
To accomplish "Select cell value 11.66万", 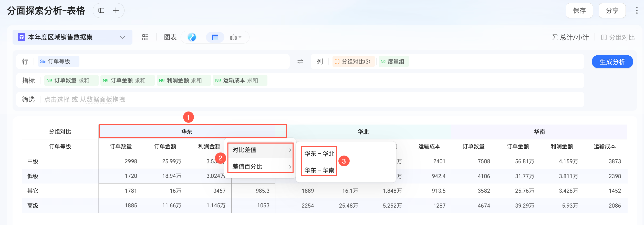I will click(172, 206).
